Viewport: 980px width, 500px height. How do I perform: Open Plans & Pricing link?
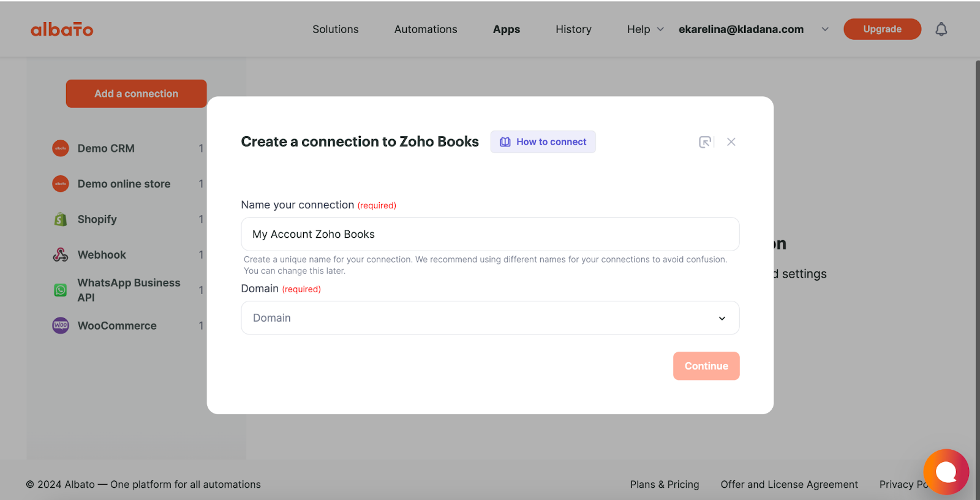point(665,485)
